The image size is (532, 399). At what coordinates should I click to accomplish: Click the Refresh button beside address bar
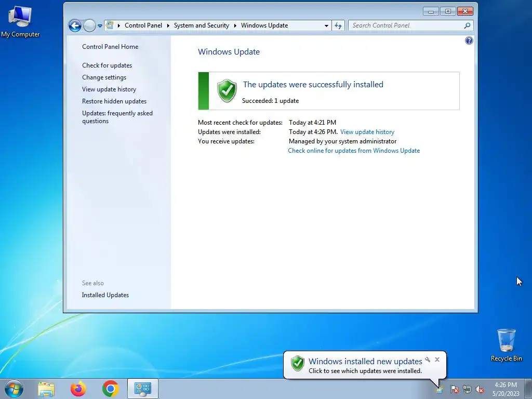tap(338, 25)
